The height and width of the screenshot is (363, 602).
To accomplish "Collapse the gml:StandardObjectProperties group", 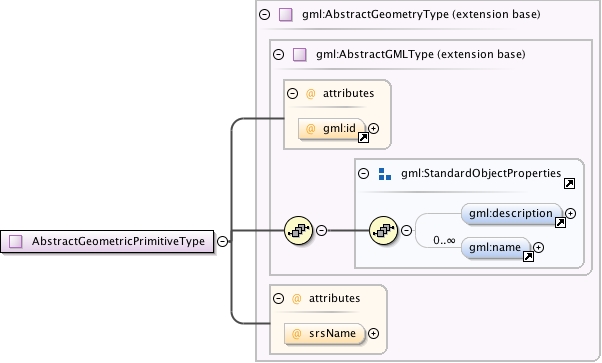I will coord(363,173).
